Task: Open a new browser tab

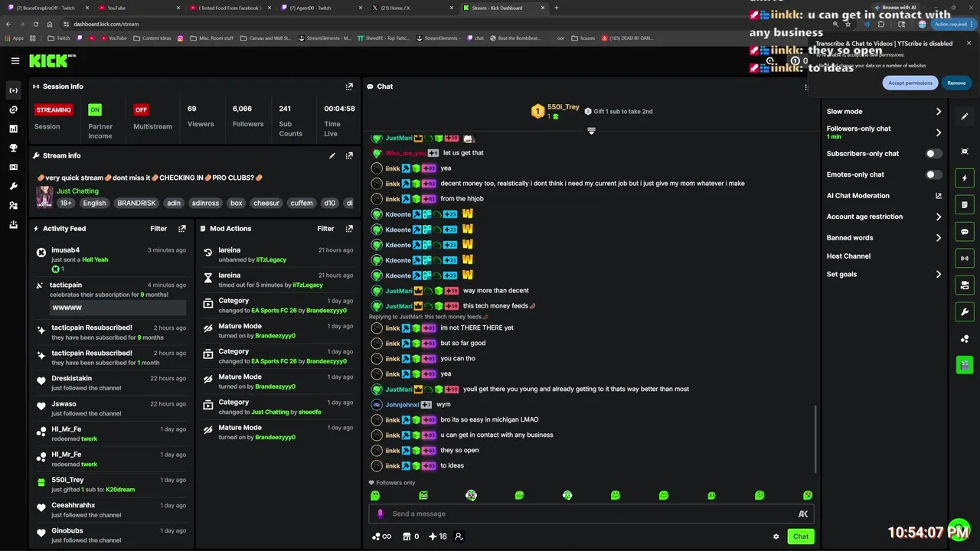Action: (557, 8)
